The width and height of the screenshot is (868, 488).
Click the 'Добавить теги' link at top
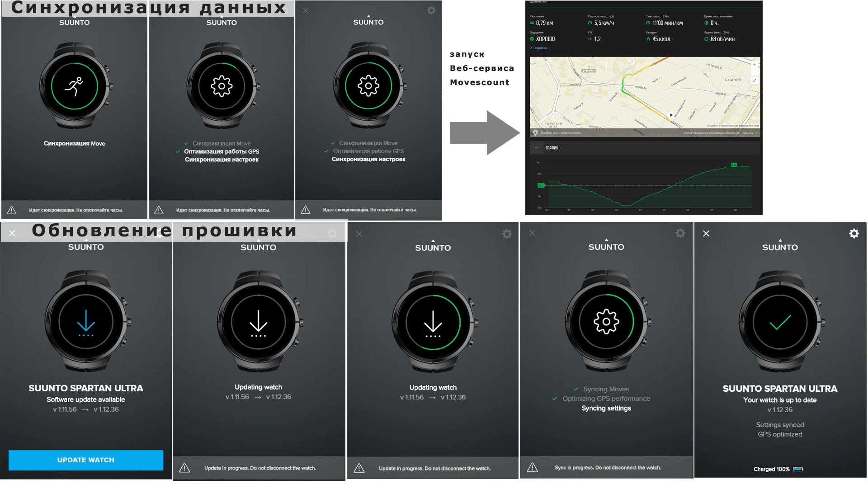pos(538,2)
